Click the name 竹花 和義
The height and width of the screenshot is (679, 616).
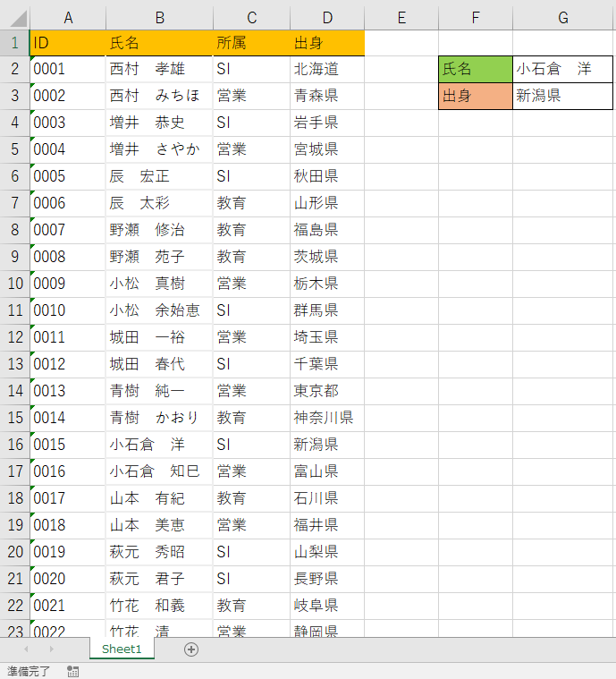pos(148,606)
